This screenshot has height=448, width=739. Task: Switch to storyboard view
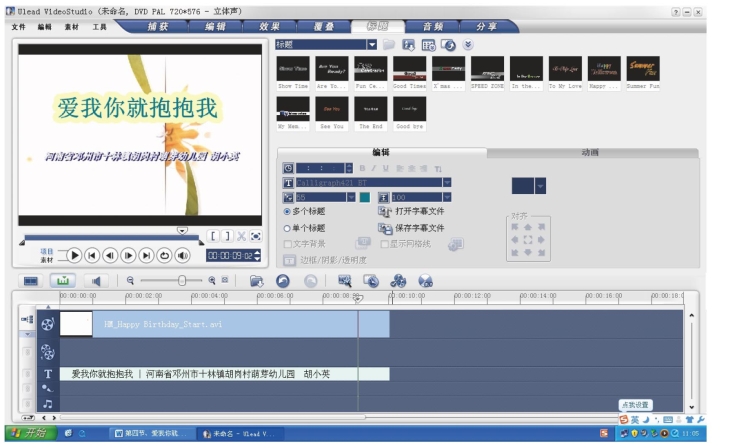(31, 281)
